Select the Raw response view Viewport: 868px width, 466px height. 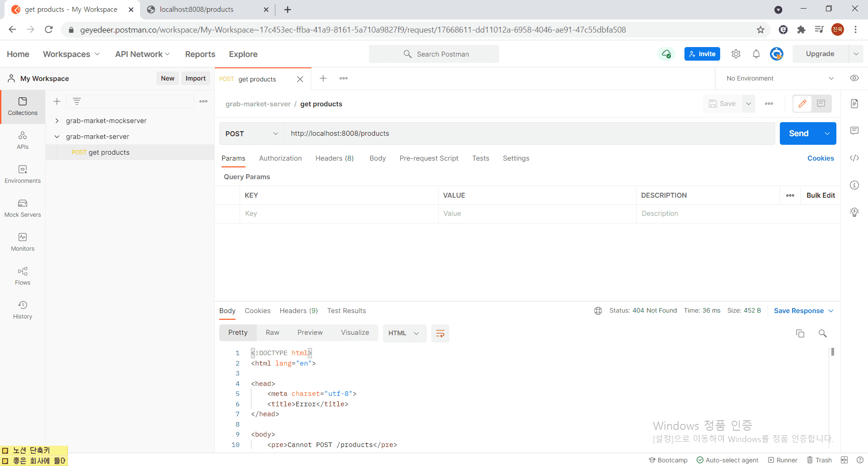pos(273,333)
